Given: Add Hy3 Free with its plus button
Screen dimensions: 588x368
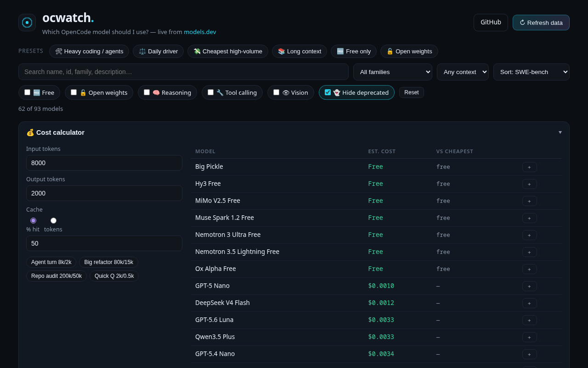Looking at the screenshot, I should tap(529, 184).
